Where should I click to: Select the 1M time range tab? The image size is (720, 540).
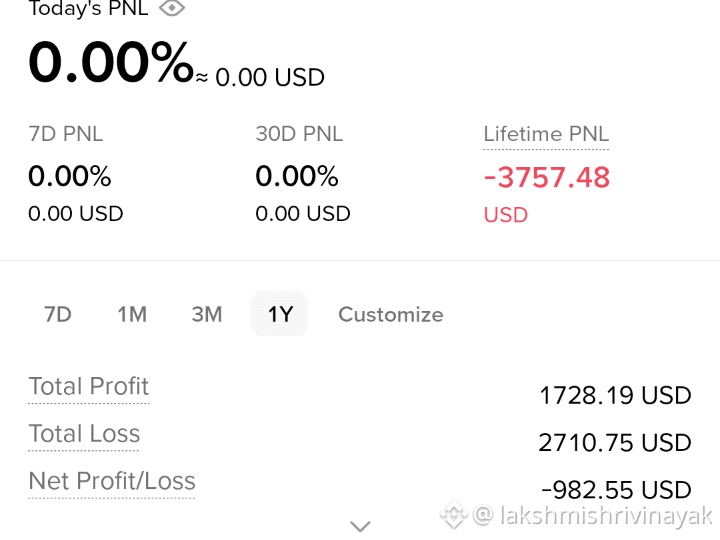[x=132, y=315]
